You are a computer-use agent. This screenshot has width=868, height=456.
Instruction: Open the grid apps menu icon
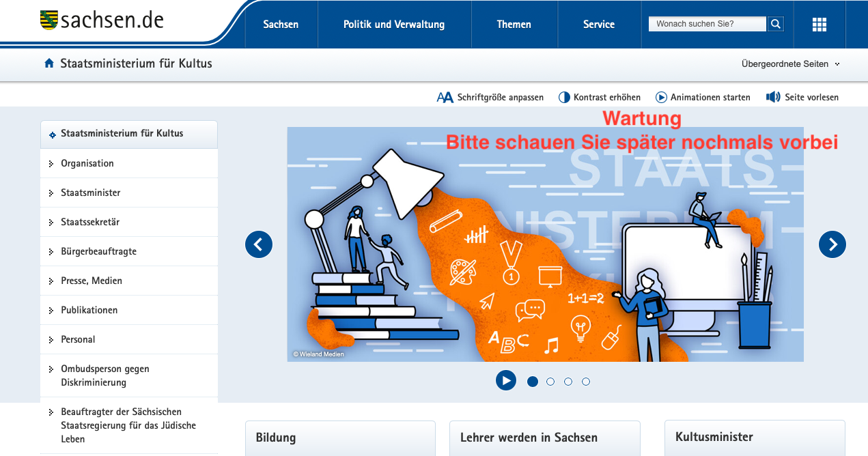click(x=820, y=25)
